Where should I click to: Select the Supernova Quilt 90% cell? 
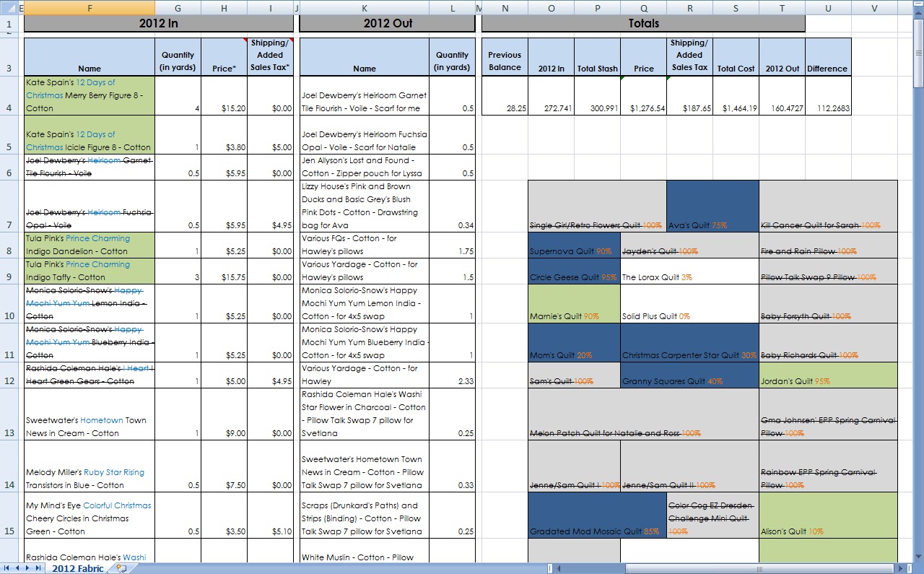(574, 245)
